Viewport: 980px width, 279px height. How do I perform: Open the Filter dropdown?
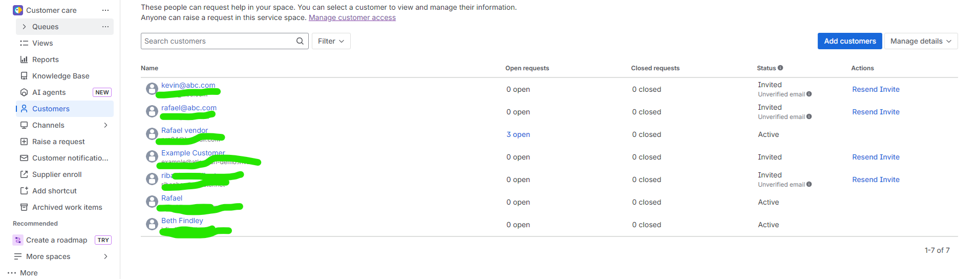331,41
